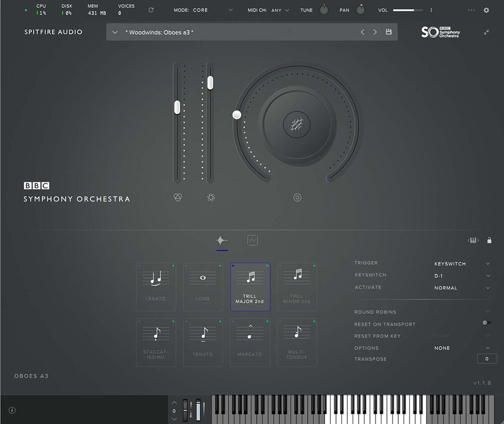Open the Round Robins dropdown
Viewport: 504px width, 424px height.
click(x=462, y=312)
